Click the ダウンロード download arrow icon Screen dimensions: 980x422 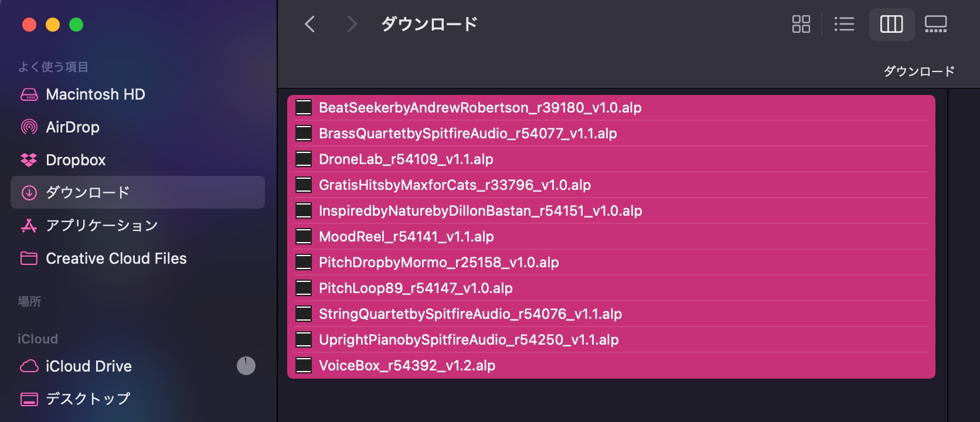[29, 193]
